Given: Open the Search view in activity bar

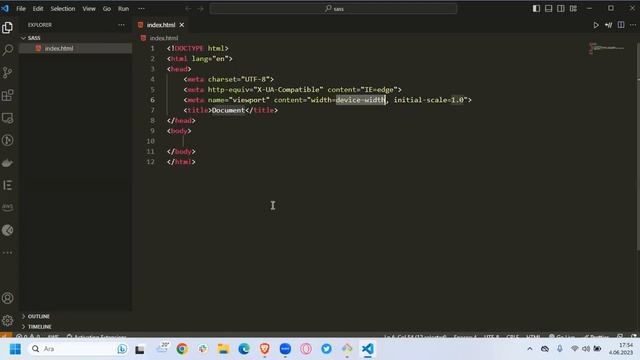Looking at the screenshot, I should point(7,50).
